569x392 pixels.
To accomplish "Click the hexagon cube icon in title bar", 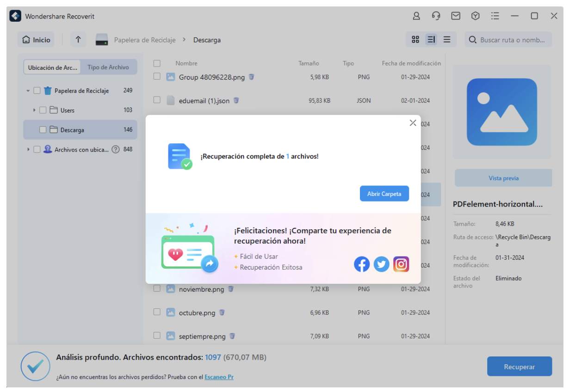I will pyautogui.click(x=475, y=16).
